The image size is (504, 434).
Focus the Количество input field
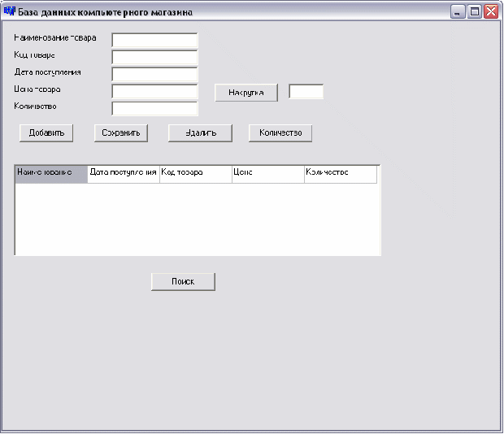coord(154,109)
